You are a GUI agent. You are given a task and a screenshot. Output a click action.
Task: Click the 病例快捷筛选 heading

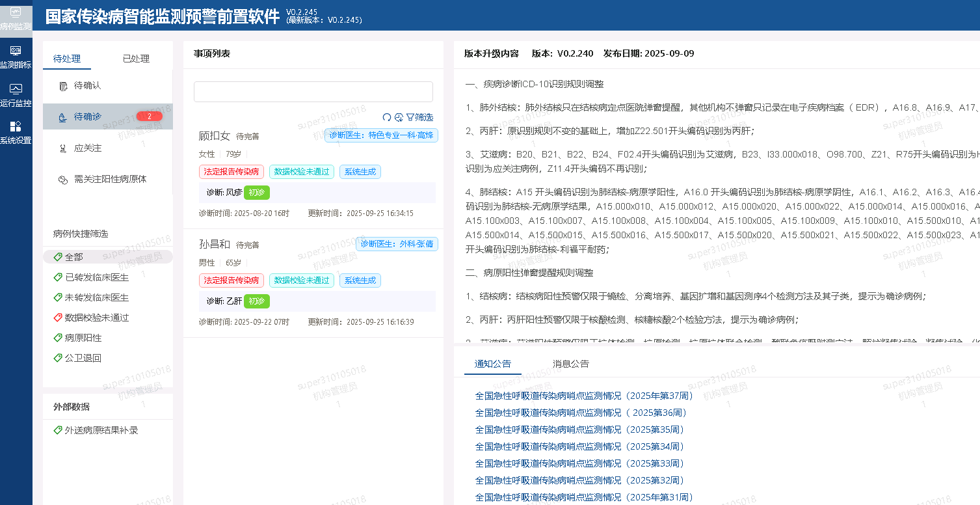point(81,234)
